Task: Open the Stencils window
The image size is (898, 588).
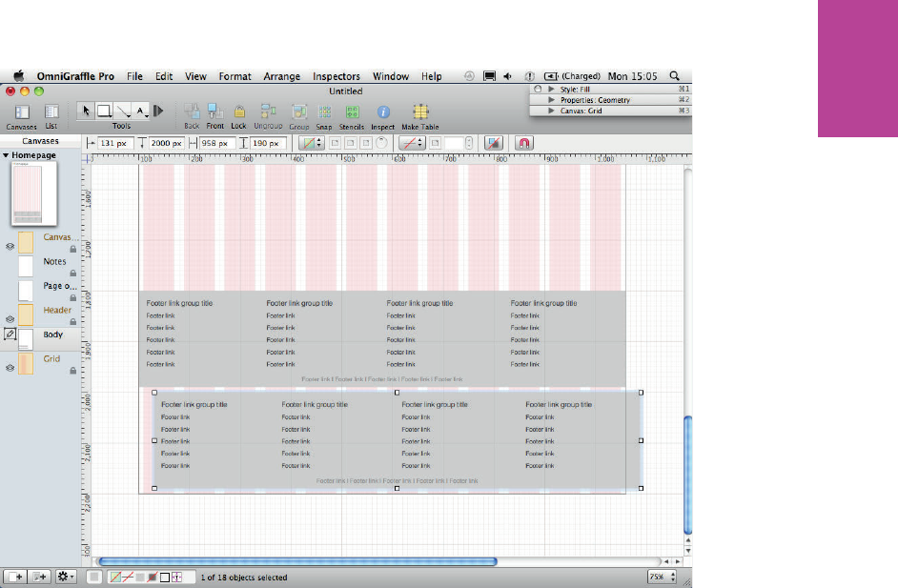Action: [353, 112]
